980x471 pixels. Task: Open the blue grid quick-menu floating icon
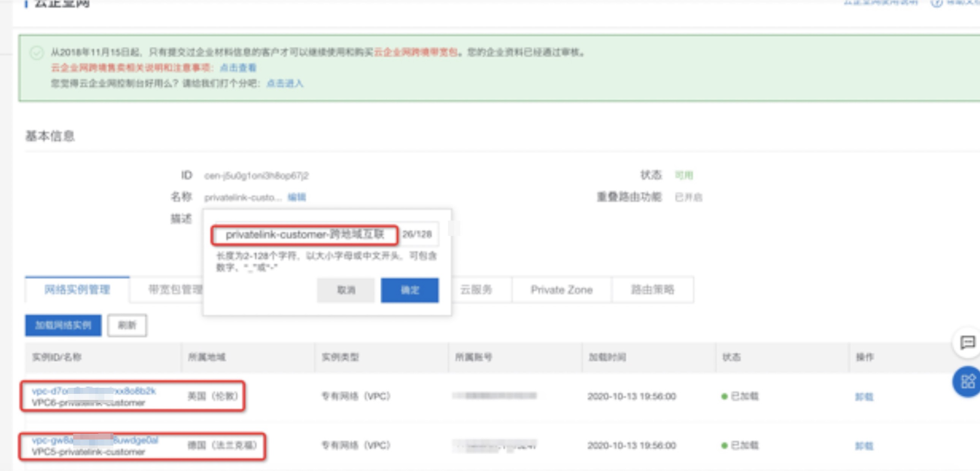[x=967, y=381]
